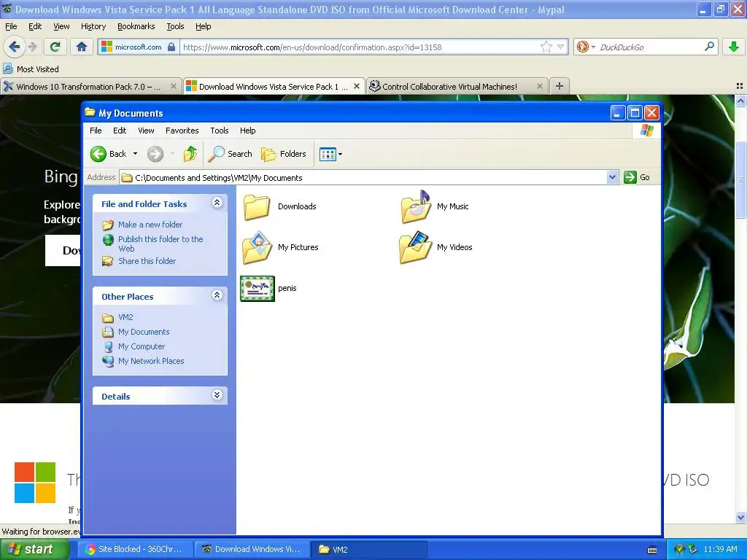Reload the page in Mypal
The width and height of the screenshot is (747, 560).
pos(55,47)
